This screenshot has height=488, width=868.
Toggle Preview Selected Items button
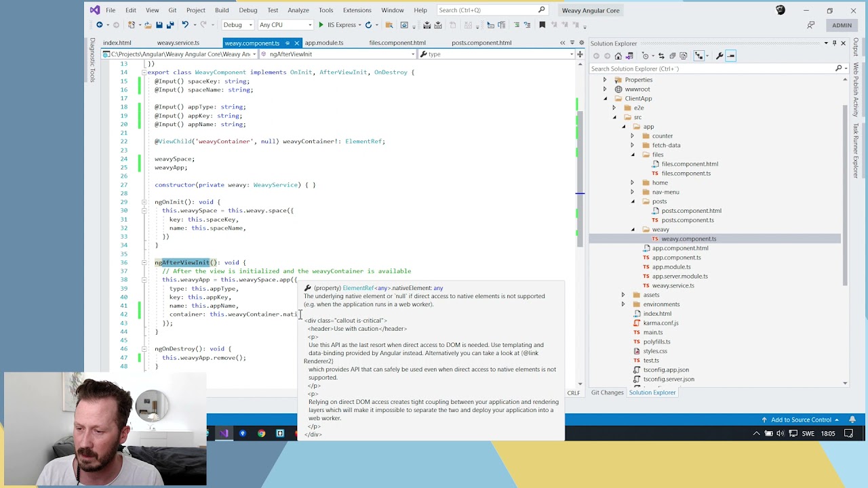pyautogui.click(x=731, y=56)
